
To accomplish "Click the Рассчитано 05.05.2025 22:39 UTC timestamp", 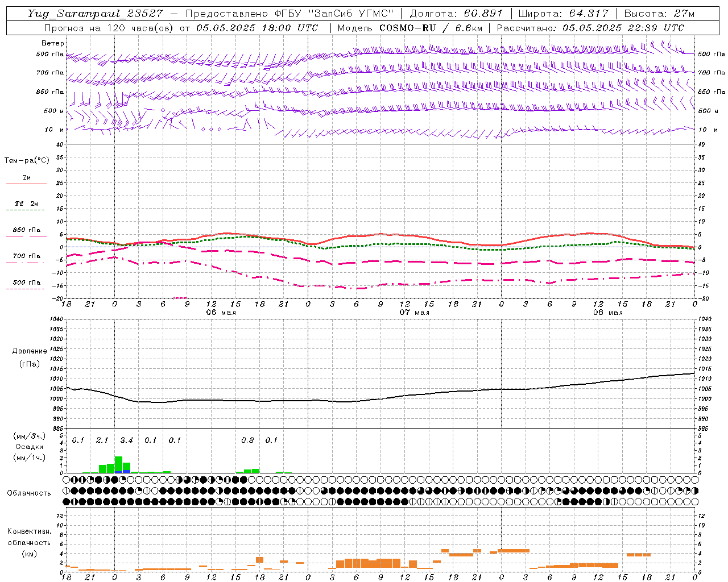I will click(590, 28).
